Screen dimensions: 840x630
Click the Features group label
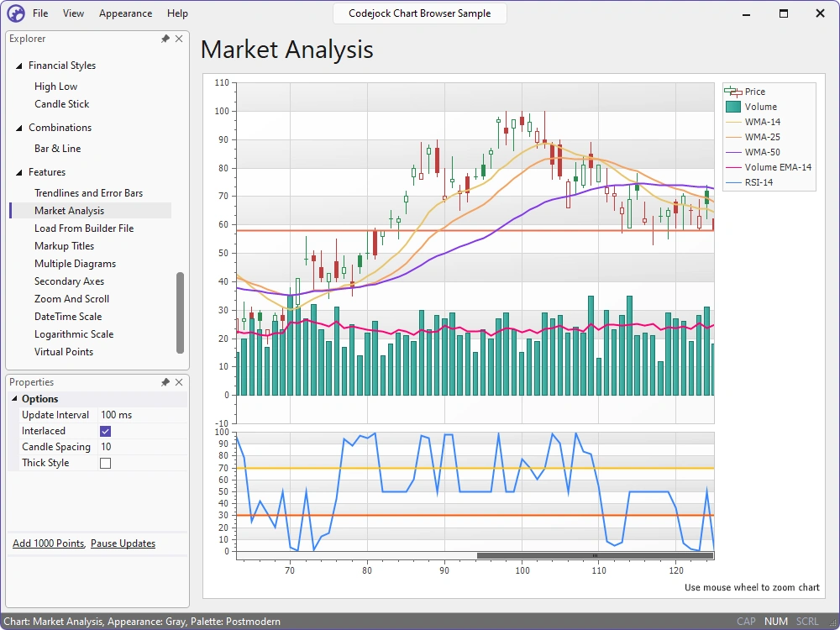pyautogui.click(x=47, y=172)
